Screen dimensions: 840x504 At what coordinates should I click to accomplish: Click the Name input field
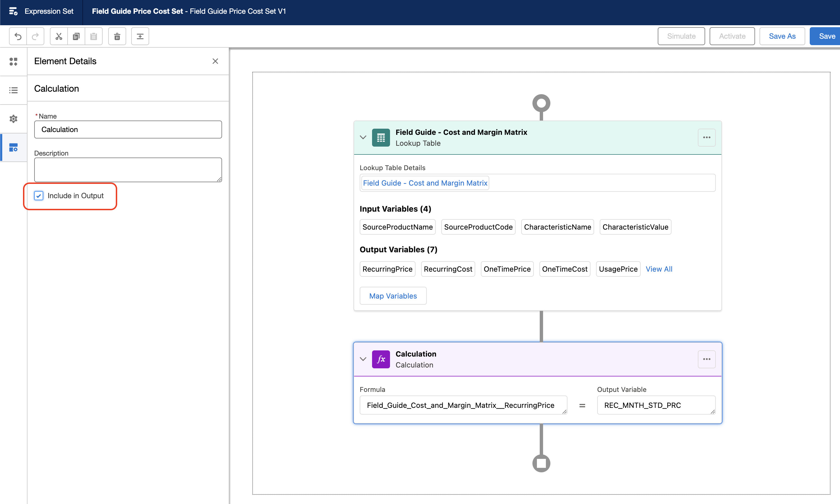pyautogui.click(x=128, y=130)
